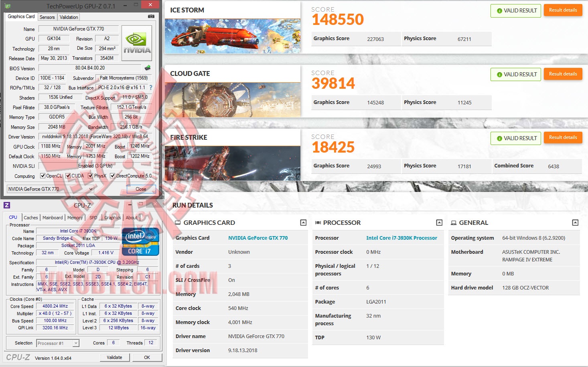
Task: Click the Close button in GPU-Z
Action: tap(141, 189)
